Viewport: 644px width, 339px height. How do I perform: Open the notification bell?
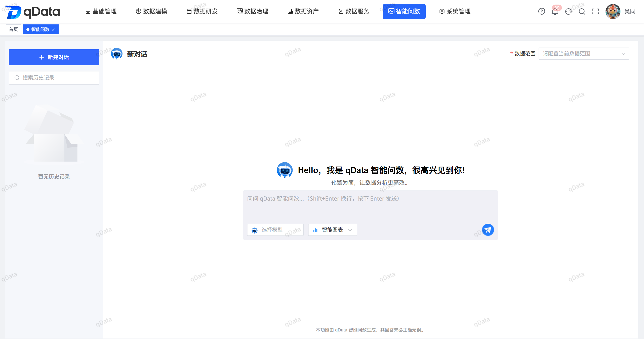point(555,12)
